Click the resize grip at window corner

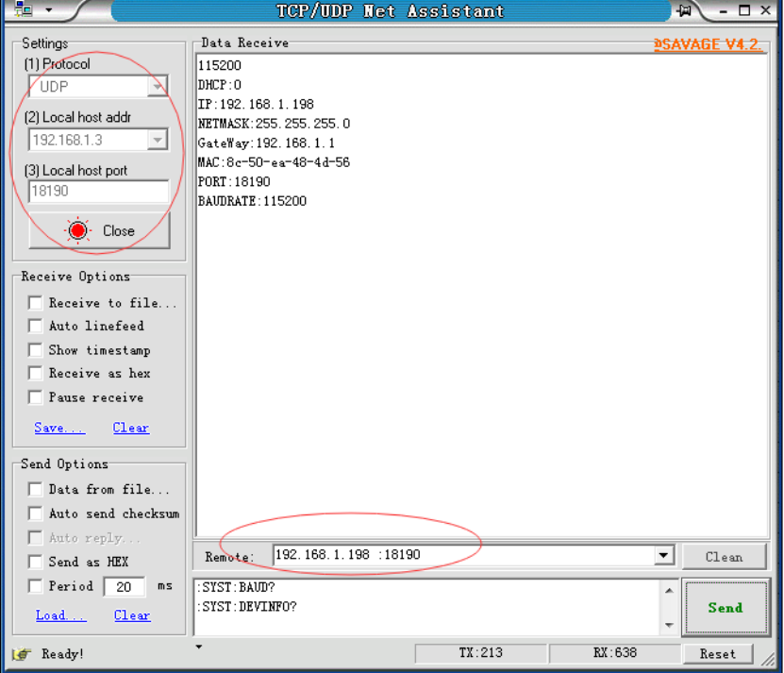tap(768, 661)
